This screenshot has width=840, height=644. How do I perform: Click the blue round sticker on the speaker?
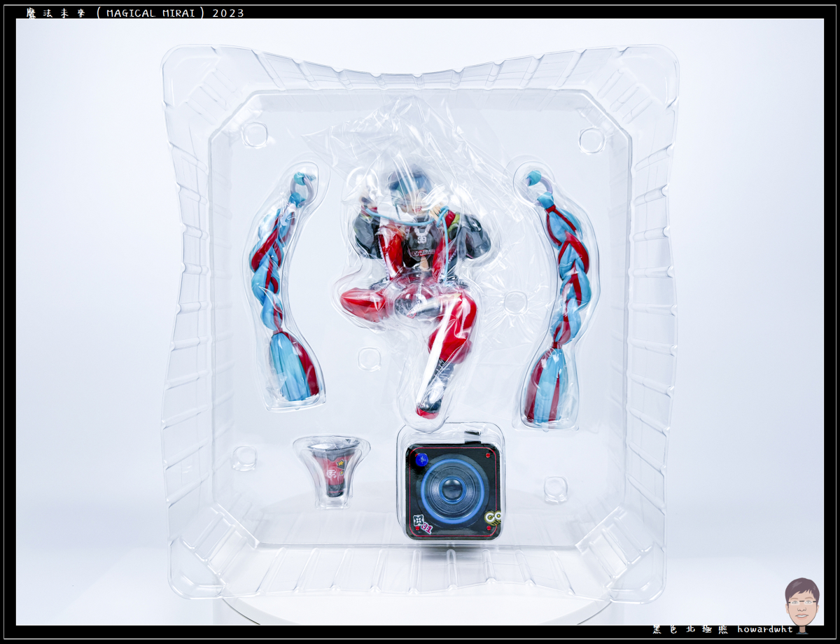point(421,460)
